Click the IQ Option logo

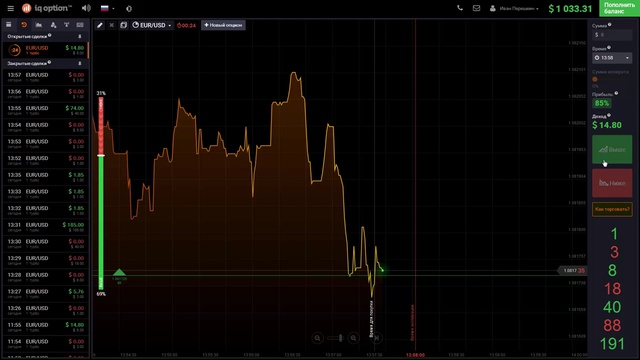pyautogui.click(x=47, y=8)
